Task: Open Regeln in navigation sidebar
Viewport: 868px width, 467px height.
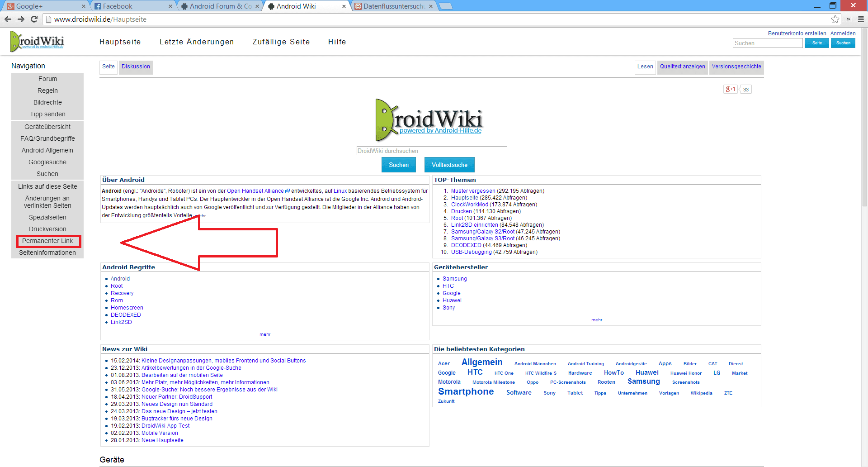Action: pyautogui.click(x=47, y=91)
